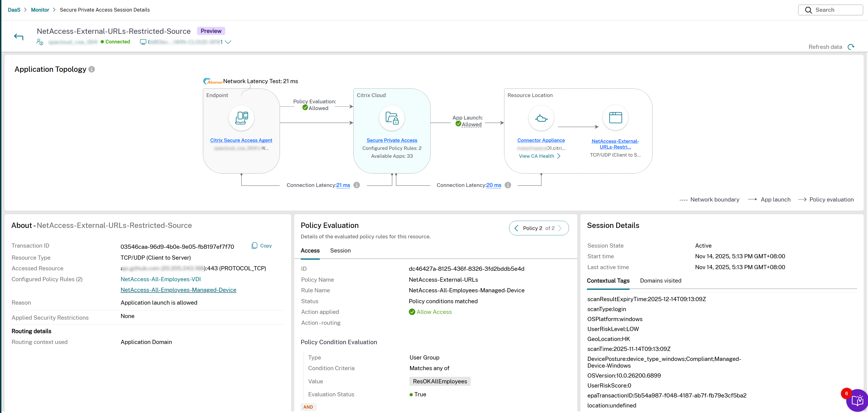The width and height of the screenshot is (868, 413).
Task: Expand View CA Health chevron
Action: tap(559, 156)
